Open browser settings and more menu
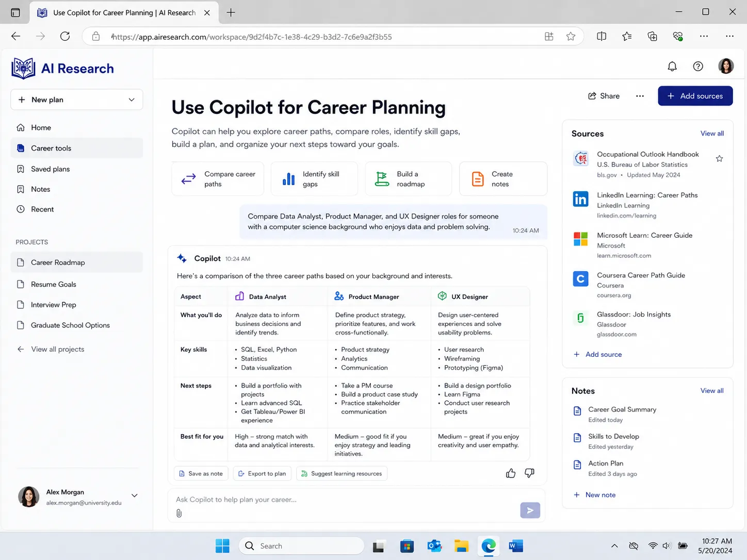Screen dimensions: 747x560 click(x=729, y=36)
